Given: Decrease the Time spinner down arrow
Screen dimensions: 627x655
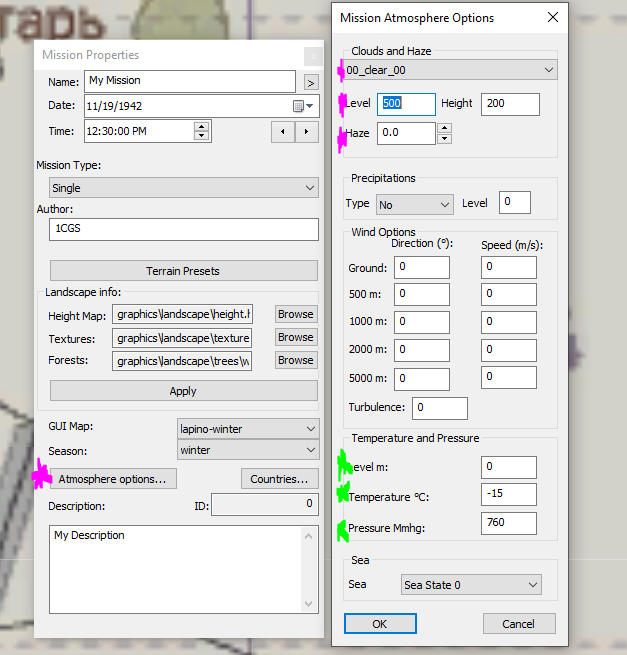Looking at the screenshot, I should pos(202,136).
